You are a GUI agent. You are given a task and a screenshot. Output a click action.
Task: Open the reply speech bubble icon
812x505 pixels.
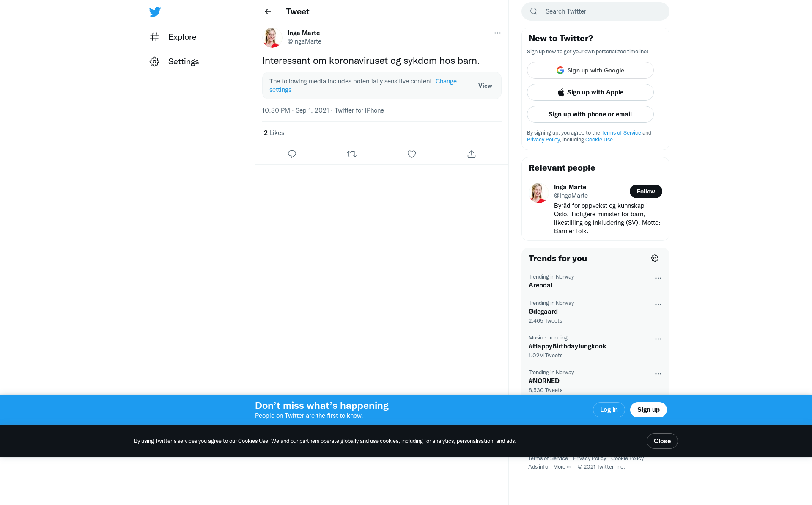point(292,154)
